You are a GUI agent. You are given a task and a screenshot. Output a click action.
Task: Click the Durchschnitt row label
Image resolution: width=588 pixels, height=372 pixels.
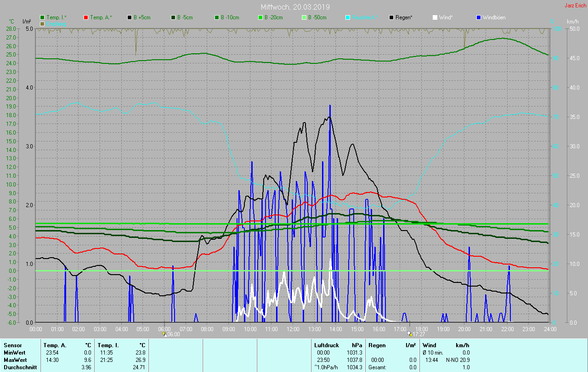click(20, 367)
